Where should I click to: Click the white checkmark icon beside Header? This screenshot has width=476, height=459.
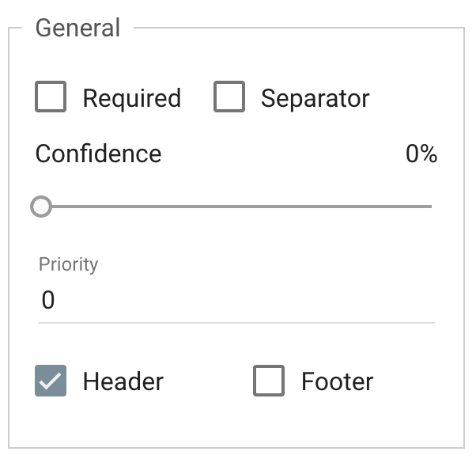(x=51, y=381)
